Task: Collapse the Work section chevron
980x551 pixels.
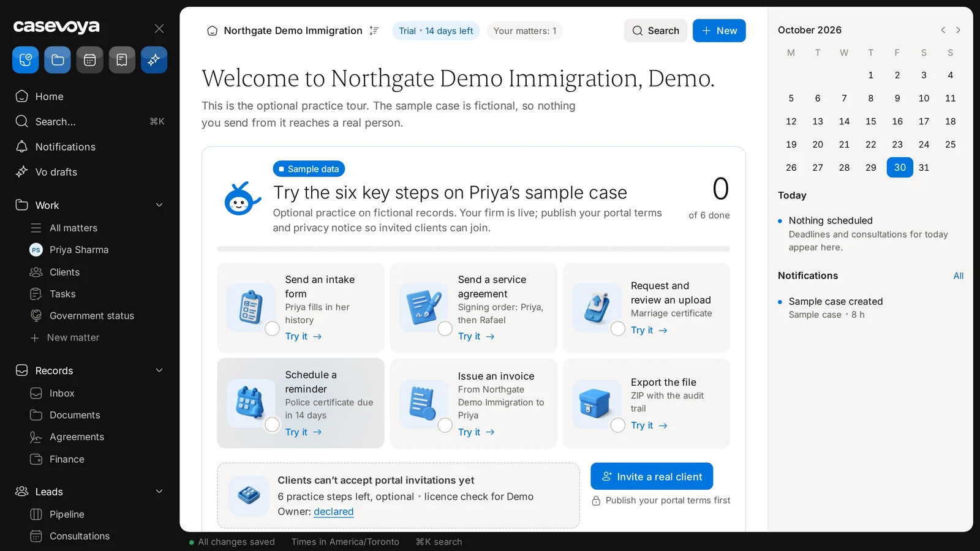Action: coord(159,205)
